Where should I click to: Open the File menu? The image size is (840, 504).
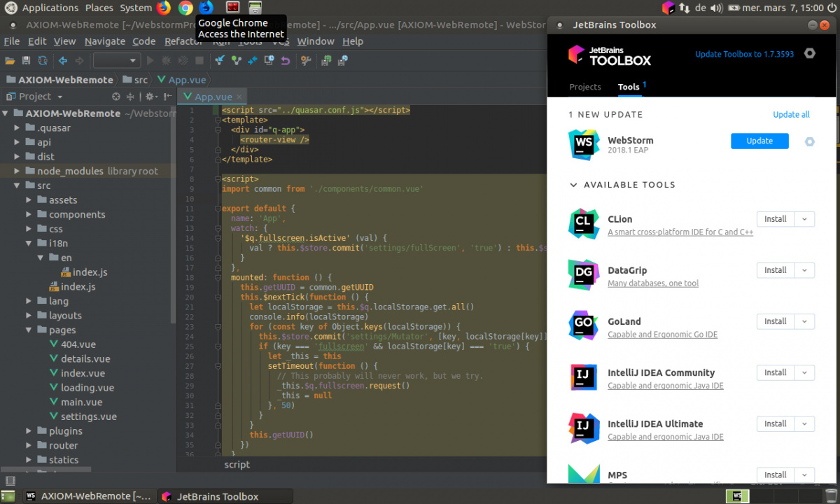point(12,41)
